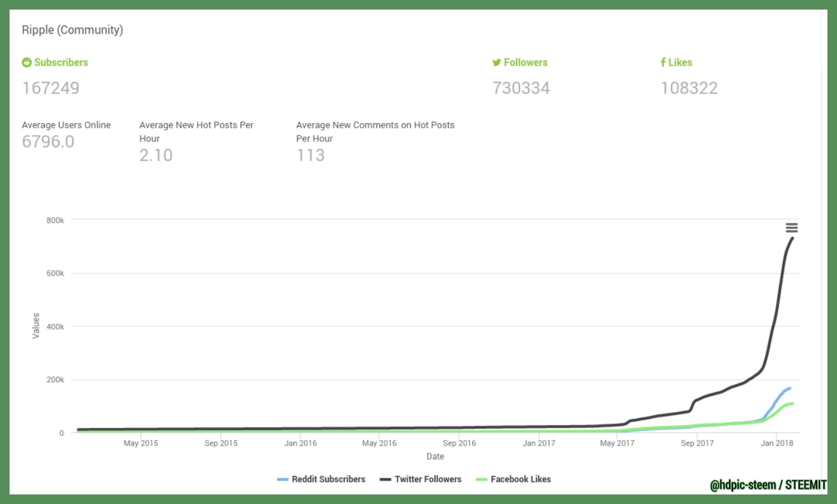The height and width of the screenshot is (504, 837).
Task: Click the Sep 2016 x-axis label
Action: (459, 443)
